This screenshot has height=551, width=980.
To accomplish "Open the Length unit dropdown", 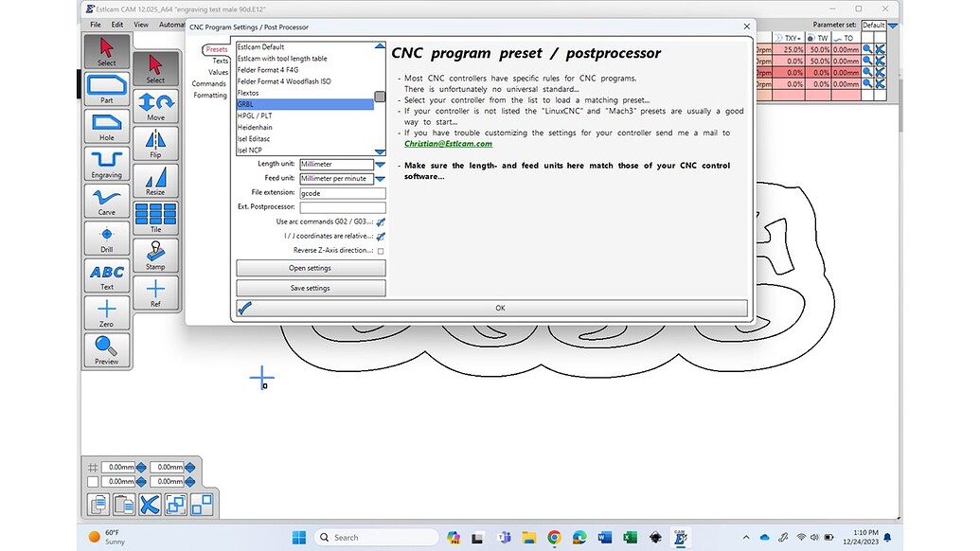I will (379, 163).
